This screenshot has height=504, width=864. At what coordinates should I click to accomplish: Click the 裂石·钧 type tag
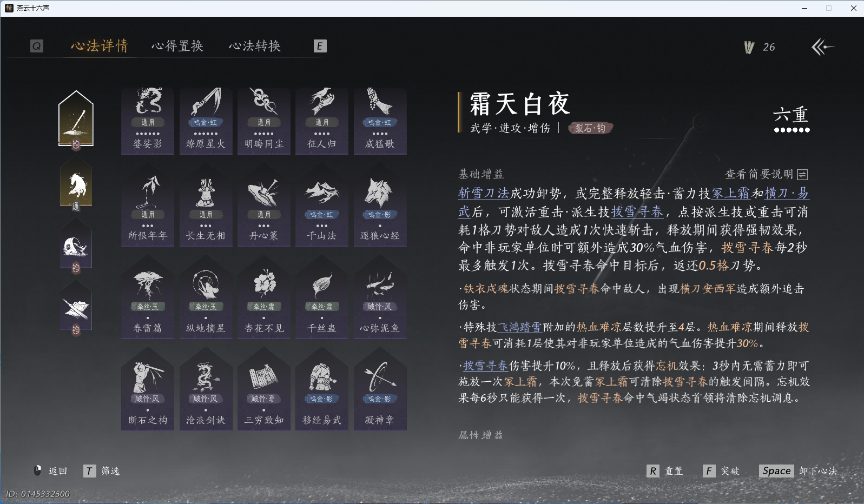(x=590, y=128)
